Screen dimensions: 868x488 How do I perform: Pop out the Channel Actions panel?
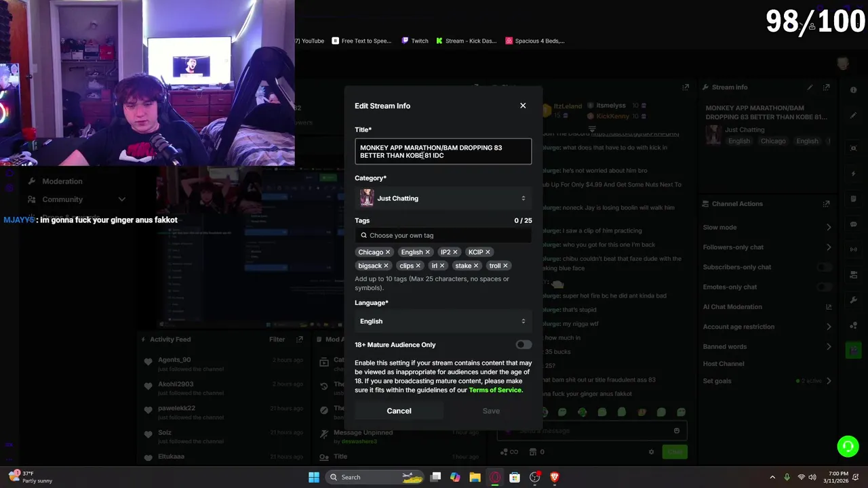tap(826, 204)
